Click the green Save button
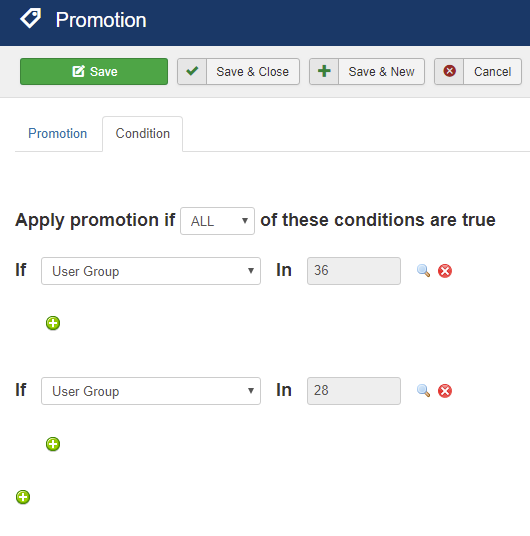This screenshot has height=536, width=530. click(94, 71)
